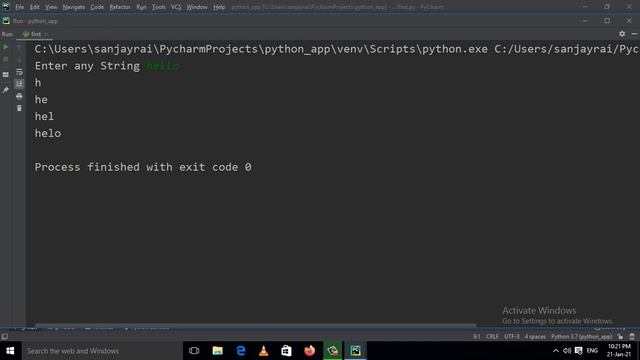Screen dimensions: 640x360
Task: Open Task View on the taskbar
Action: (x=194, y=351)
